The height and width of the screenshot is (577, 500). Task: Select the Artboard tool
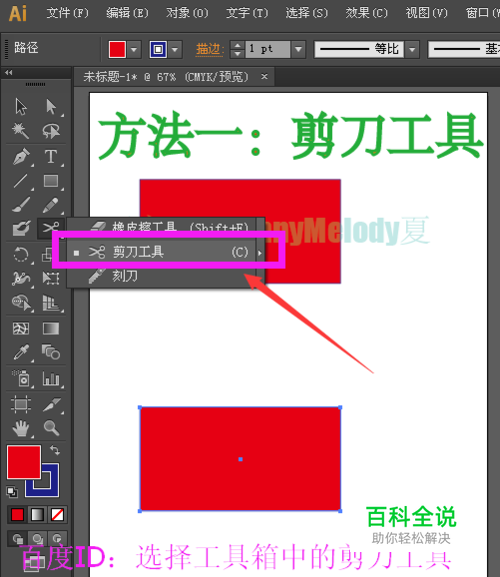tap(21, 404)
